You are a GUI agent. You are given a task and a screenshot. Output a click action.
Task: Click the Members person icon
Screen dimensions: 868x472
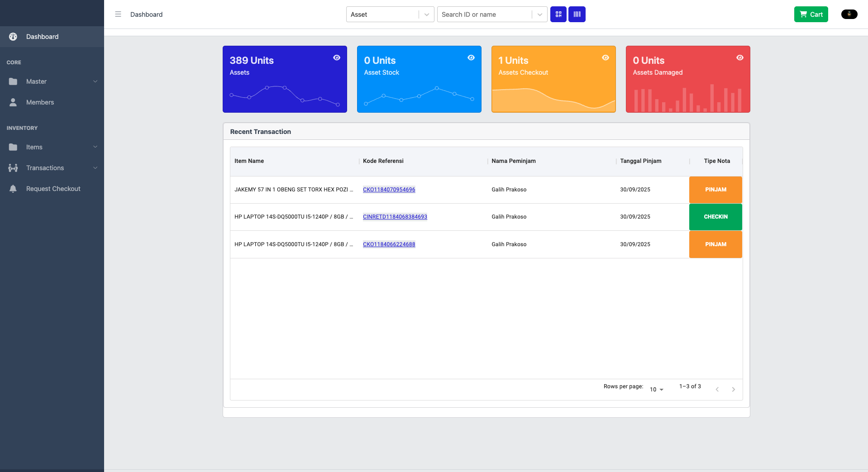[13, 102]
